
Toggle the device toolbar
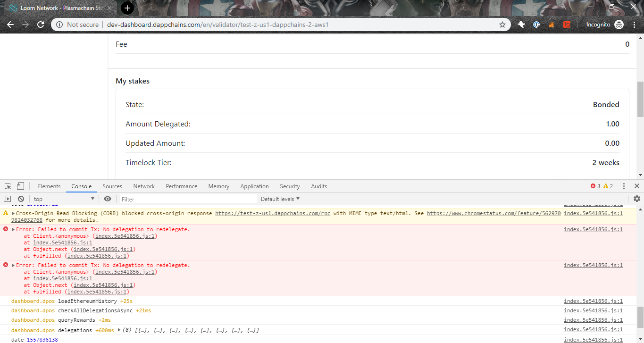pos(19,186)
